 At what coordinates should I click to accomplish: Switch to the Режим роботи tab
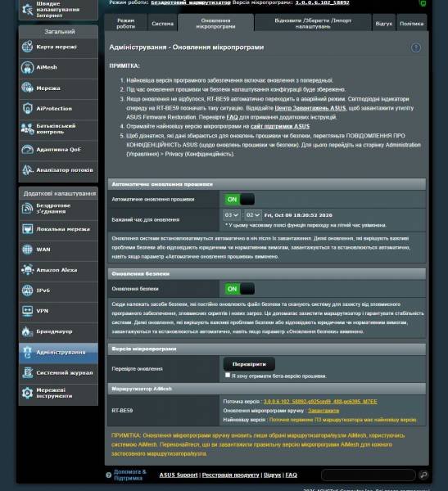125,24
